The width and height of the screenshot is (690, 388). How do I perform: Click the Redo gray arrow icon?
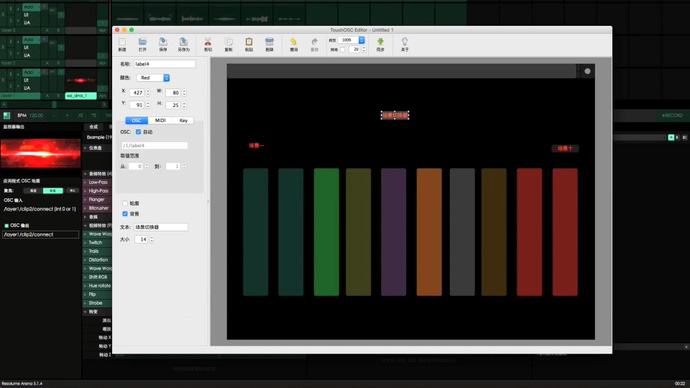click(x=314, y=42)
